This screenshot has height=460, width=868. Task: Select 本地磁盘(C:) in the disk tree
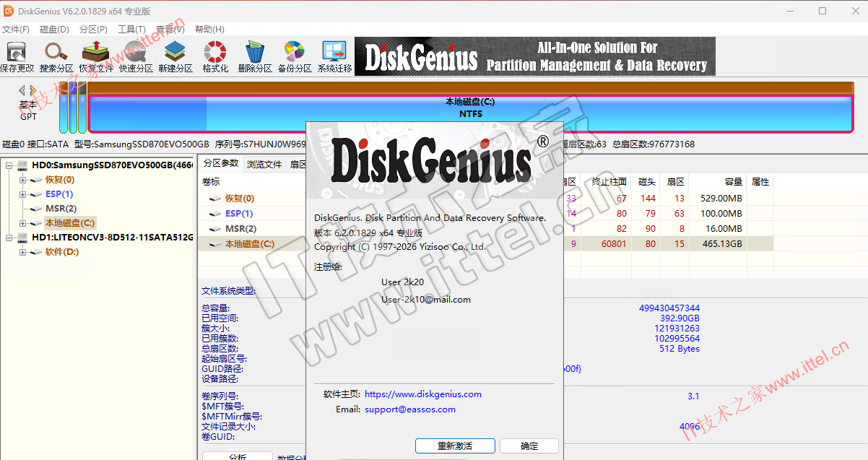pos(69,223)
